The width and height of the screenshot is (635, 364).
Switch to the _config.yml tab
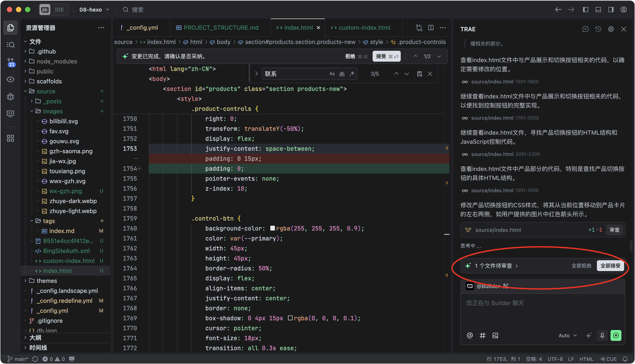pyautogui.click(x=142, y=27)
